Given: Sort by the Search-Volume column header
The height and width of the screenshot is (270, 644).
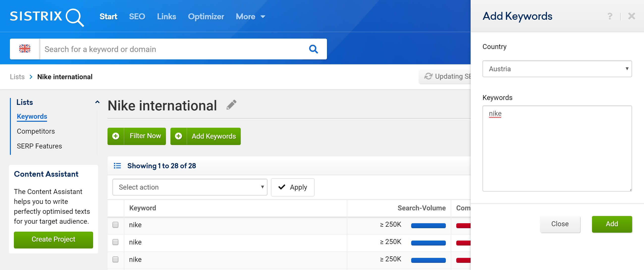Looking at the screenshot, I should pyautogui.click(x=422, y=208).
